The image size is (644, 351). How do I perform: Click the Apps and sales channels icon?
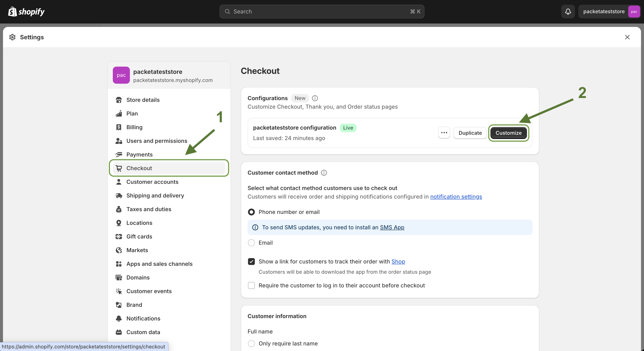[119, 264]
